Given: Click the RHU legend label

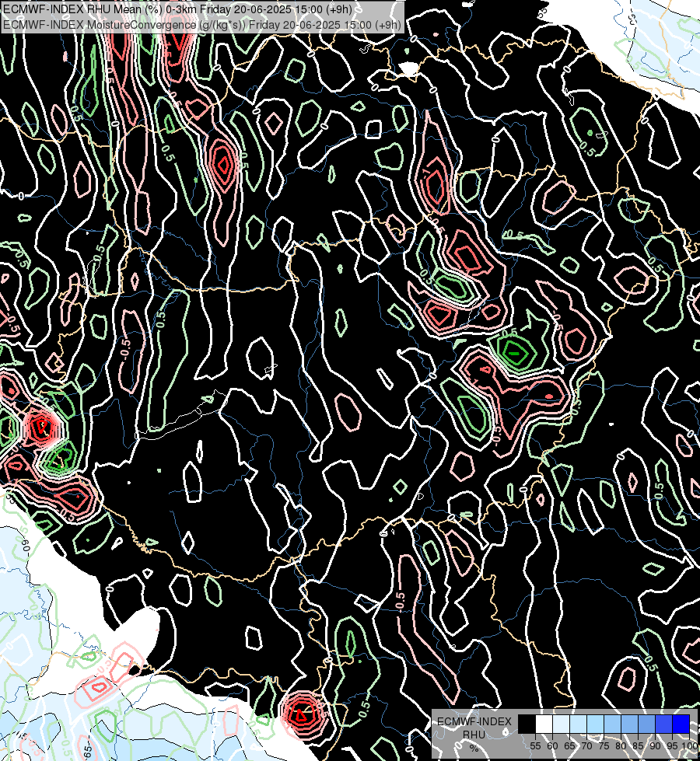Looking at the screenshot, I should coord(474,735).
